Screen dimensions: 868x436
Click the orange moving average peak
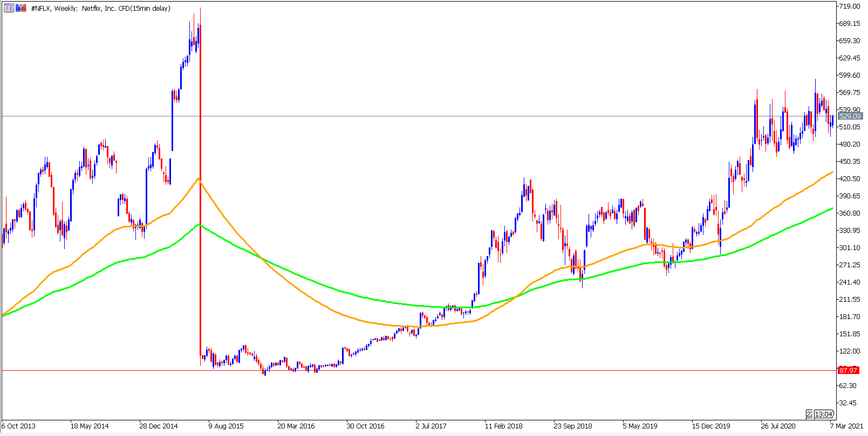[x=199, y=178]
